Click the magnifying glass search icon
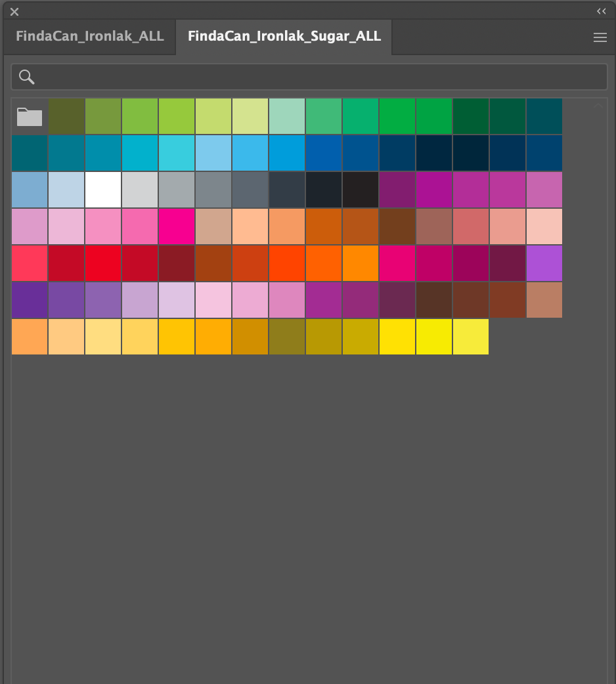 [x=27, y=77]
